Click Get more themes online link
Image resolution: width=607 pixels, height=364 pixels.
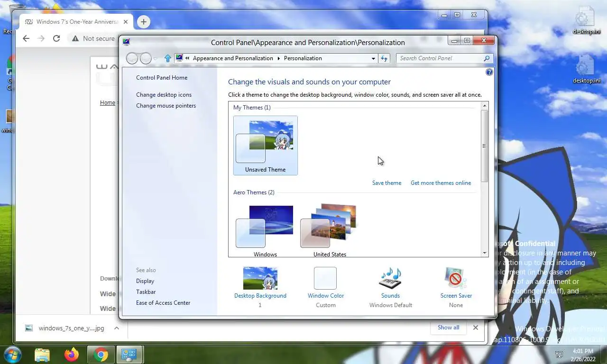(x=441, y=183)
